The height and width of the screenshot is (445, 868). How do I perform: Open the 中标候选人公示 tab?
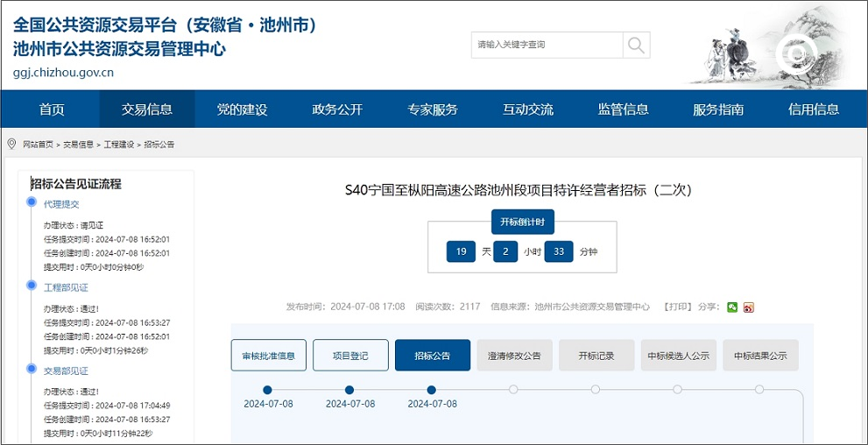678,356
